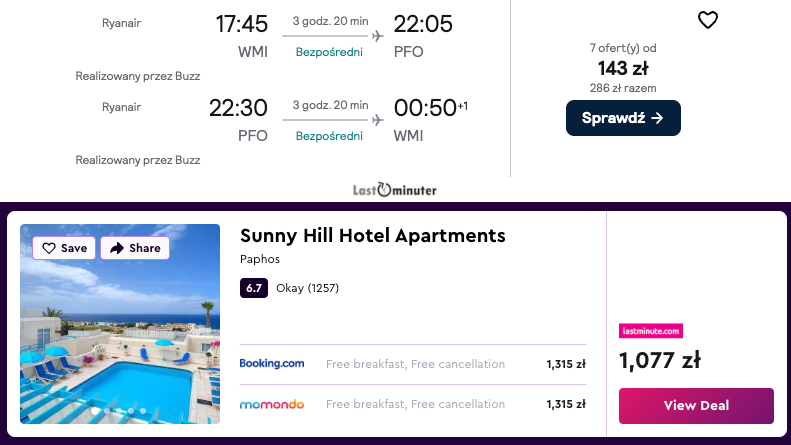The image size is (791, 445).
Task: Open the Booking.com 1,315 zł price offer
Action: coord(566,364)
